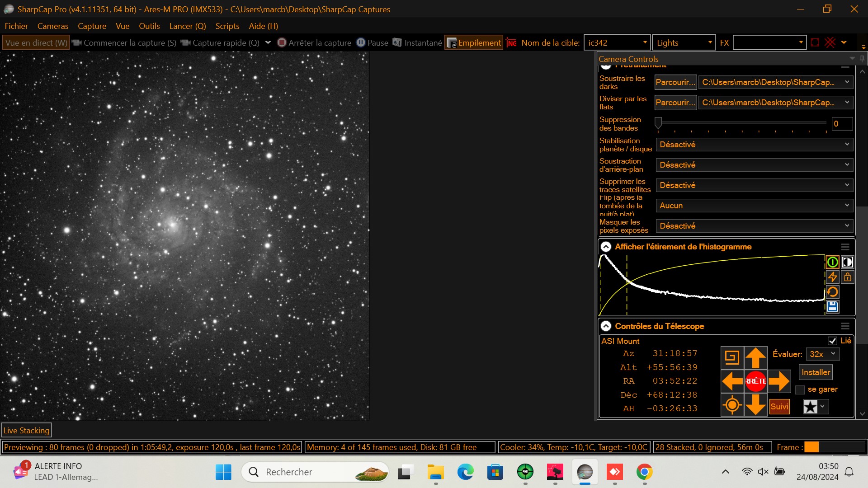Viewport: 868px width, 488px height.
Task: Open the Outils menu
Action: [x=149, y=26]
